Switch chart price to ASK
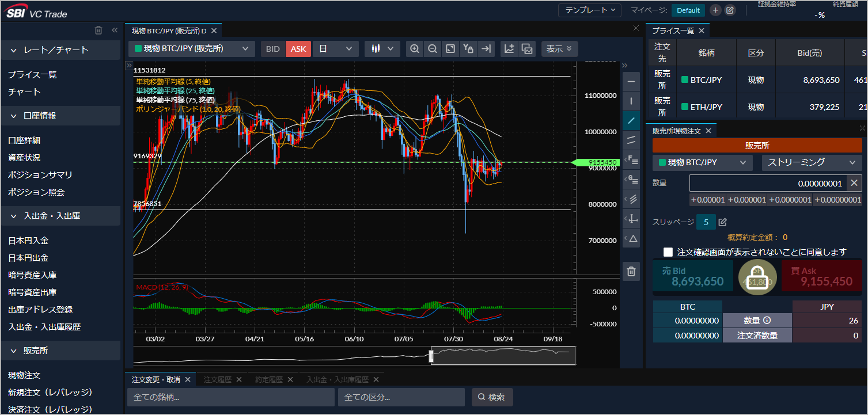The image size is (868, 415). 298,49
